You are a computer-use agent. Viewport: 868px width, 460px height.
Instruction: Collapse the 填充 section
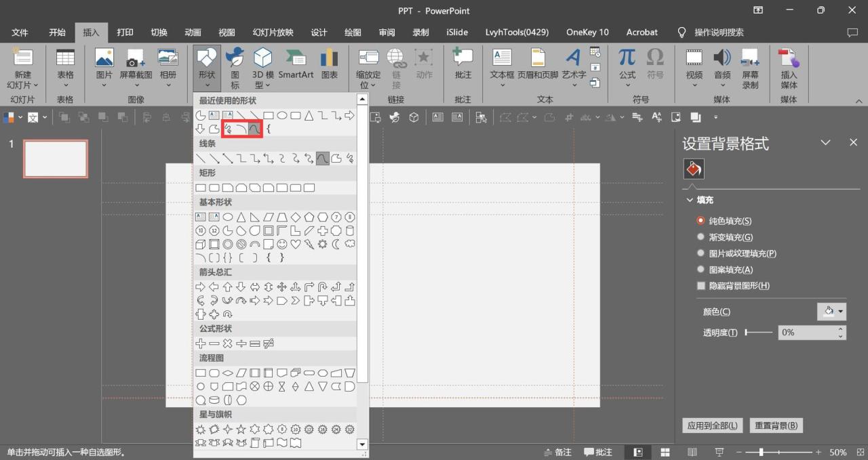(x=690, y=201)
